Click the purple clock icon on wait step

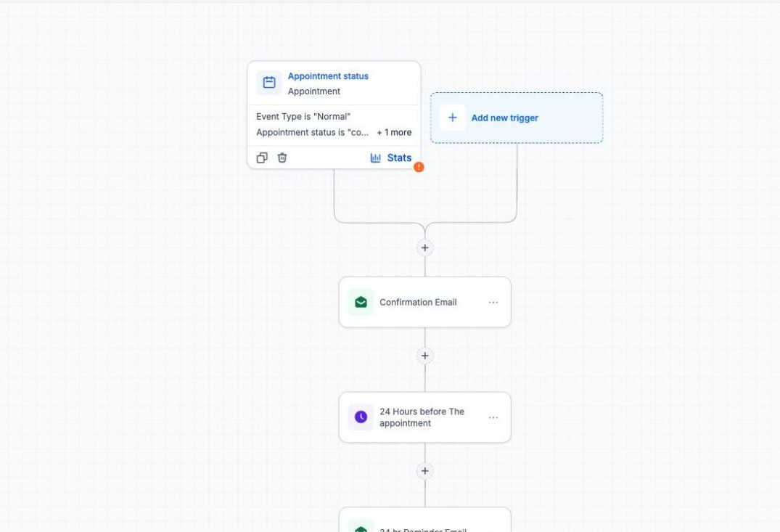[x=361, y=417]
